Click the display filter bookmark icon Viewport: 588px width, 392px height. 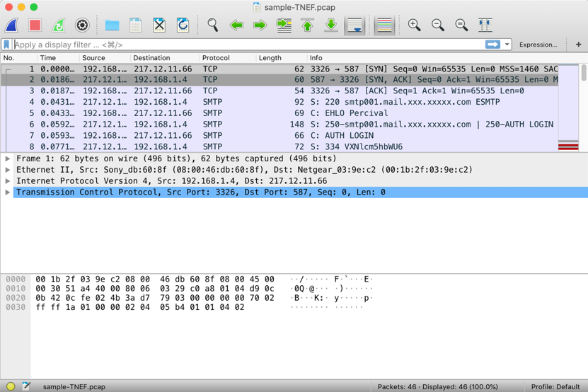tap(6, 45)
